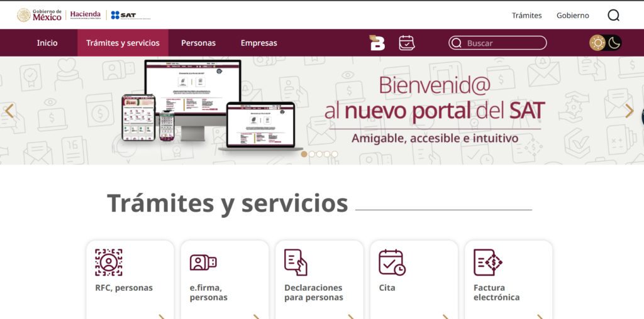Open the Personas menu
This screenshot has width=644, height=319.
198,43
